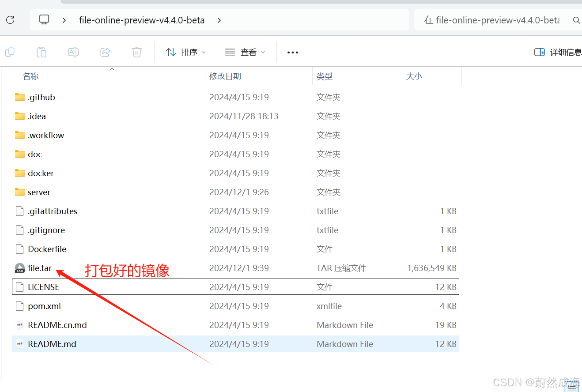Select the doc folder name
Image resolution: width=582 pixels, height=392 pixels.
35,154
